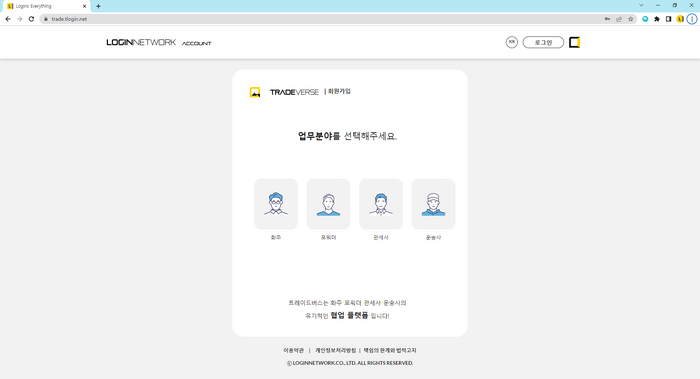Click the 운송사 label under fourth avatar
Viewport: 700px width, 379px height.
coord(433,237)
